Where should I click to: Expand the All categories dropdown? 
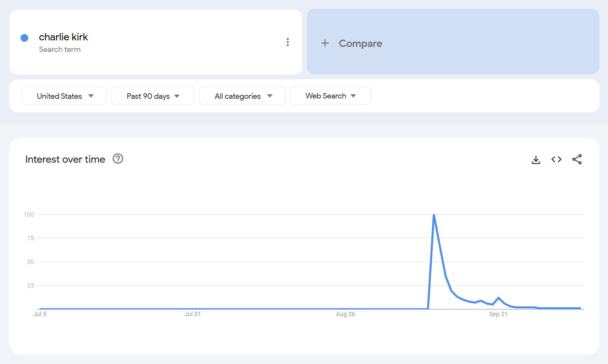click(242, 96)
